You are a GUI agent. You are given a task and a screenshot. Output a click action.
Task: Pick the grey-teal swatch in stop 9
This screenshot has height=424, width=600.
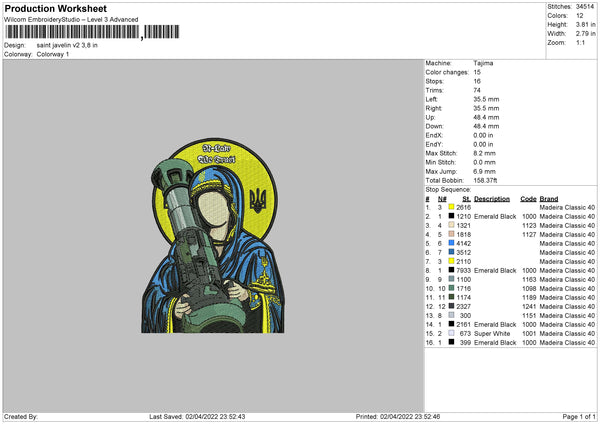(x=451, y=279)
